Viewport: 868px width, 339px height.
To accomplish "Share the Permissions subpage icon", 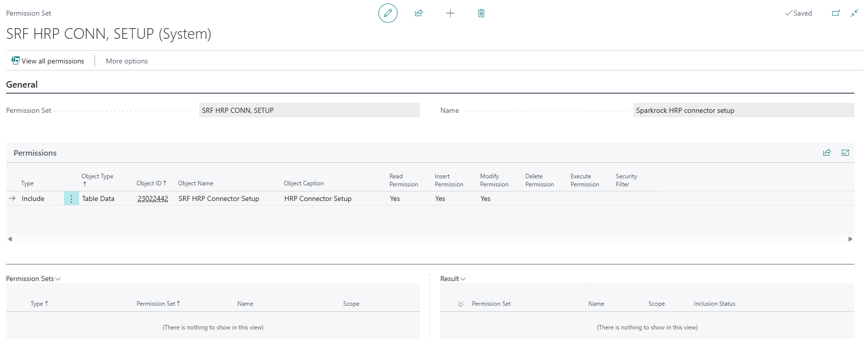I will click(827, 153).
